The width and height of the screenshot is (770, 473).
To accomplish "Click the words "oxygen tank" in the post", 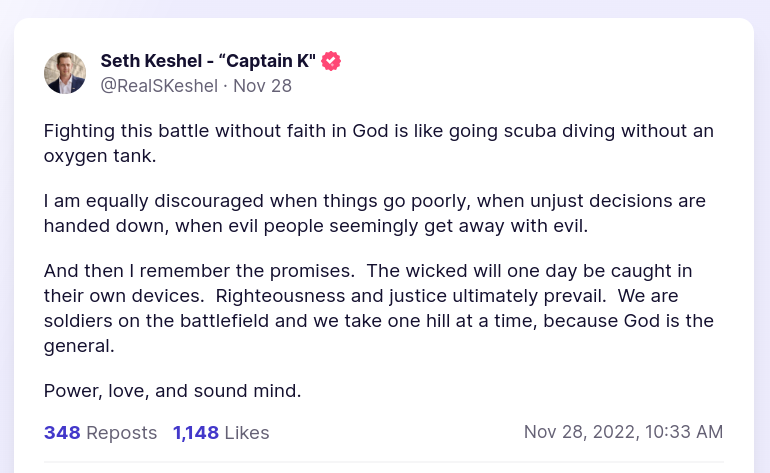I will tap(100, 156).
